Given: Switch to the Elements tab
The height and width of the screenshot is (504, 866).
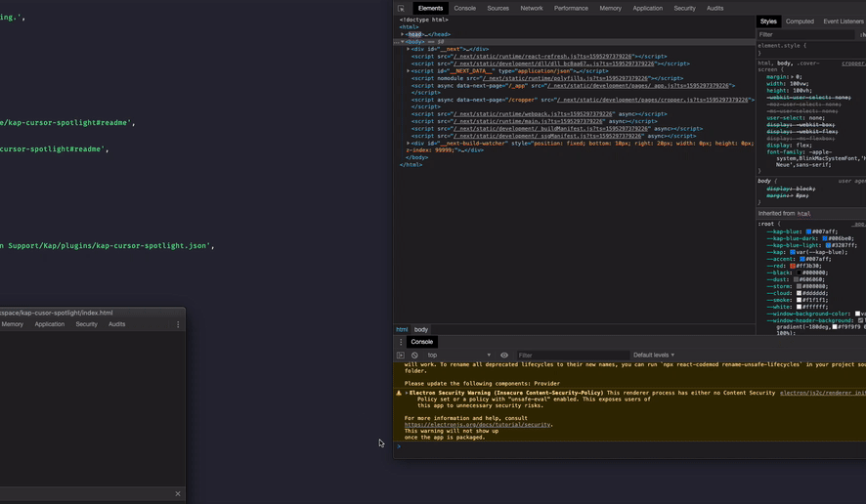Looking at the screenshot, I should pyautogui.click(x=430, y=8).
